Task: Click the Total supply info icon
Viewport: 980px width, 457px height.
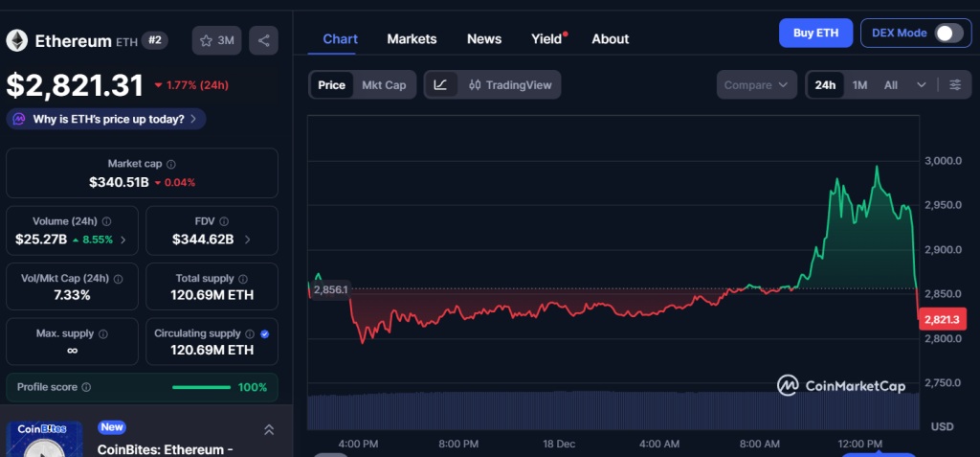Action: click(243, 279)
